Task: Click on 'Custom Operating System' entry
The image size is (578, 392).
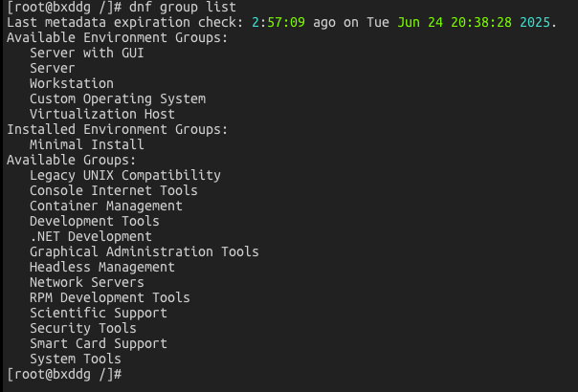Action: (118, 98)
